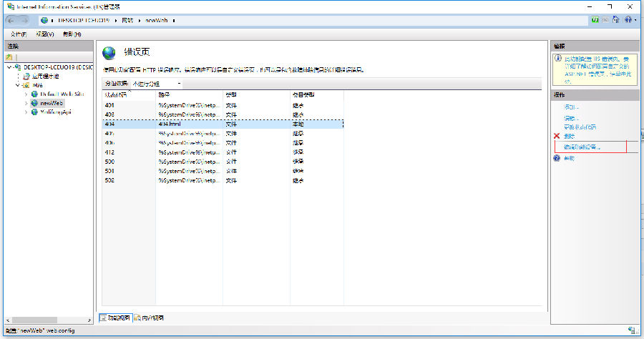Expand the newWeb site node

(x=26, y=103)
